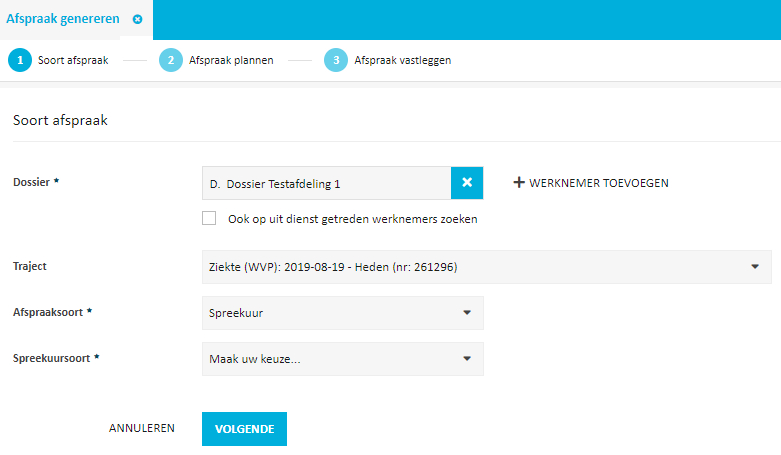The image size is (781, 455).
Task: Click the Werknemer toevoegen link text
Action: [x=598, y=183]
